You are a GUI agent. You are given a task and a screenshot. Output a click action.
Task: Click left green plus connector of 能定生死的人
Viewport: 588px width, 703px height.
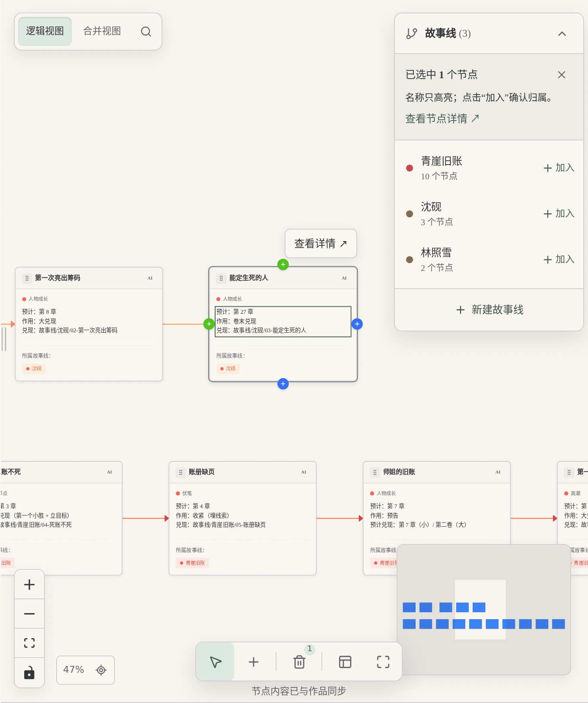pos(209,324)
